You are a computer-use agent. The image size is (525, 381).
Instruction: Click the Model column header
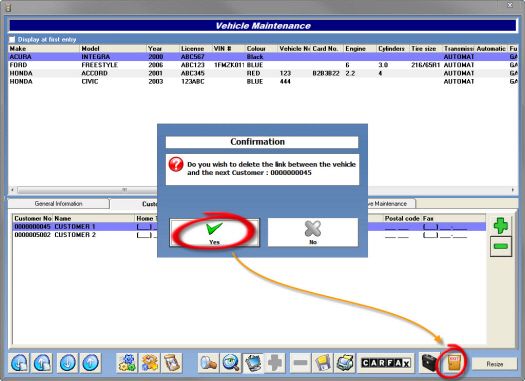[114, 49]
